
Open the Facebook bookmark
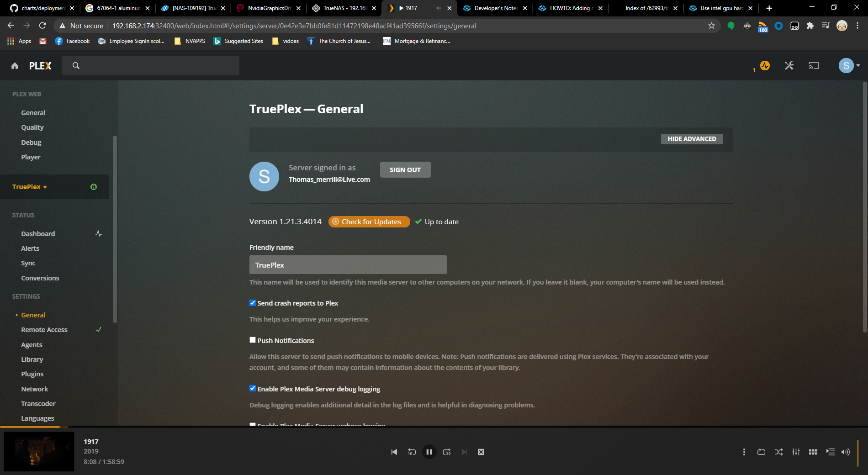pyautogui.click(x=72, y=41)
